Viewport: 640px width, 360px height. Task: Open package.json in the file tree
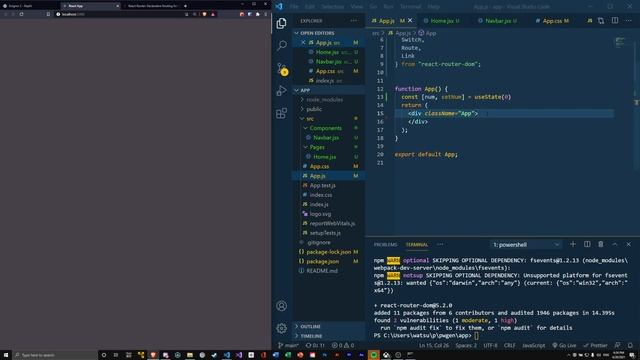(322, 261)
